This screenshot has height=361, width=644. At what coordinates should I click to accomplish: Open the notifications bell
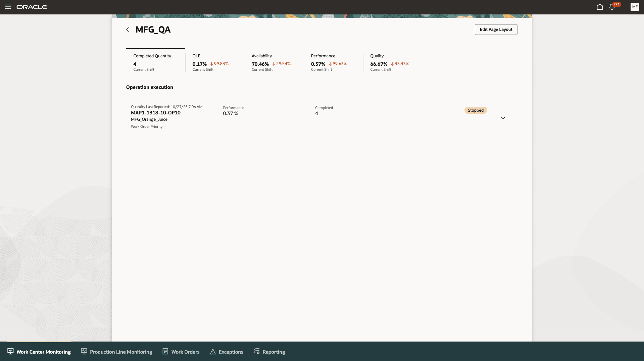[x=612, y=7]
